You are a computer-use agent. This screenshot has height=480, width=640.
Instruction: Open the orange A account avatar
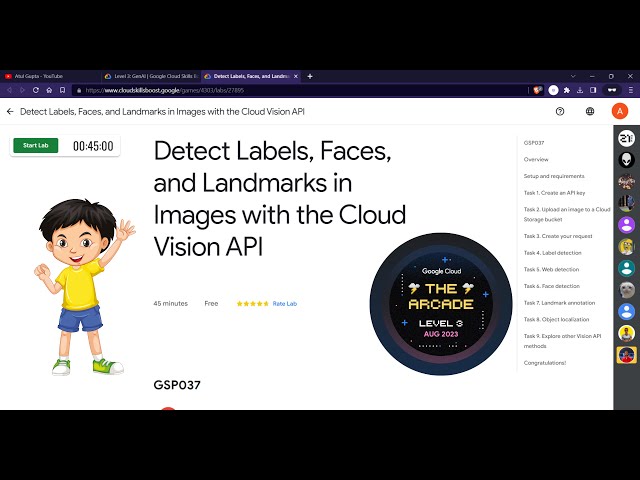coord(620,111)
